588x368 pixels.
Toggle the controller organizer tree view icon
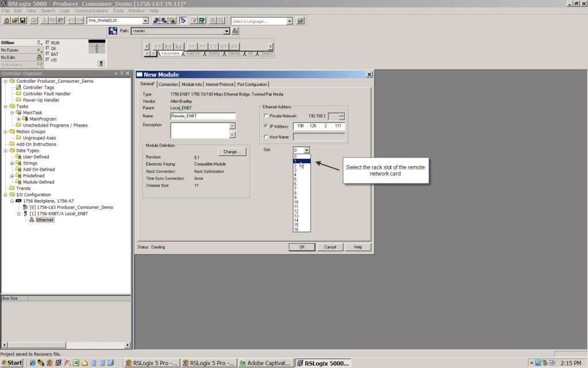(x=183, y=21)
